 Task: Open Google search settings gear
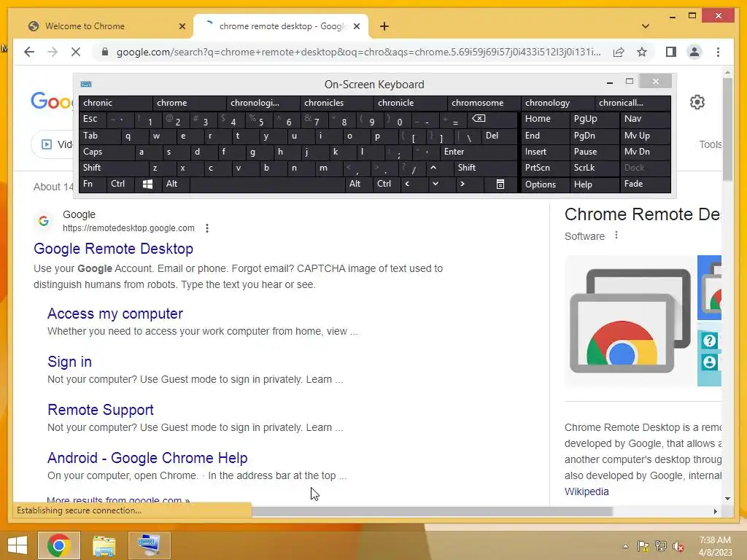pyautogui.click(x=697, y=102)
